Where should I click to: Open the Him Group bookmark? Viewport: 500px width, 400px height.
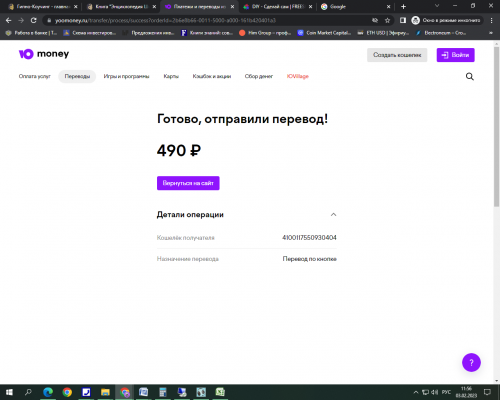tap(265, 33)
